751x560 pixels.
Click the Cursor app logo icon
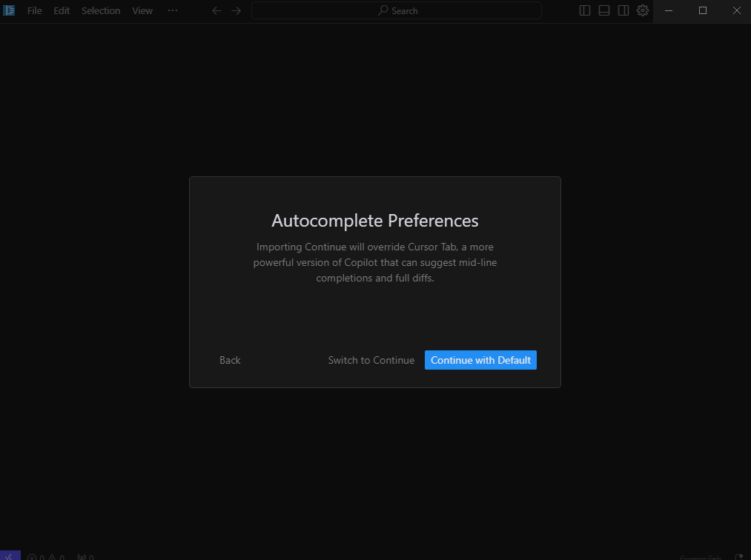[9, 10]
